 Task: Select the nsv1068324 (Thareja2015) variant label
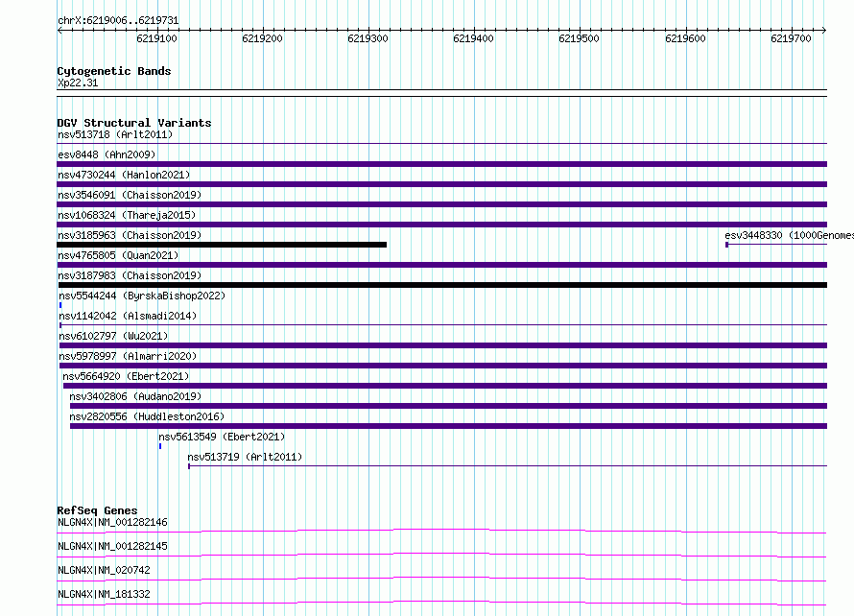click(x=127, y=215)
